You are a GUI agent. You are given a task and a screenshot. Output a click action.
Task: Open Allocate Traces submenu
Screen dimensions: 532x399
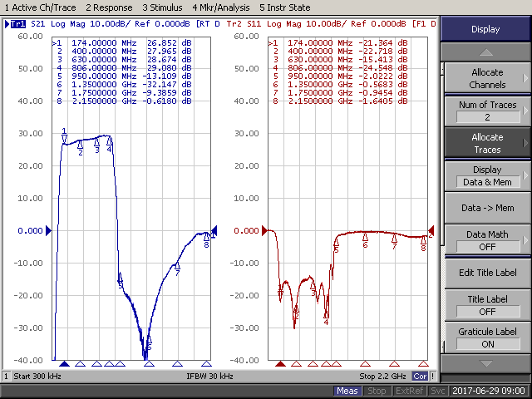pyautogui.click(x=487, y=143)
